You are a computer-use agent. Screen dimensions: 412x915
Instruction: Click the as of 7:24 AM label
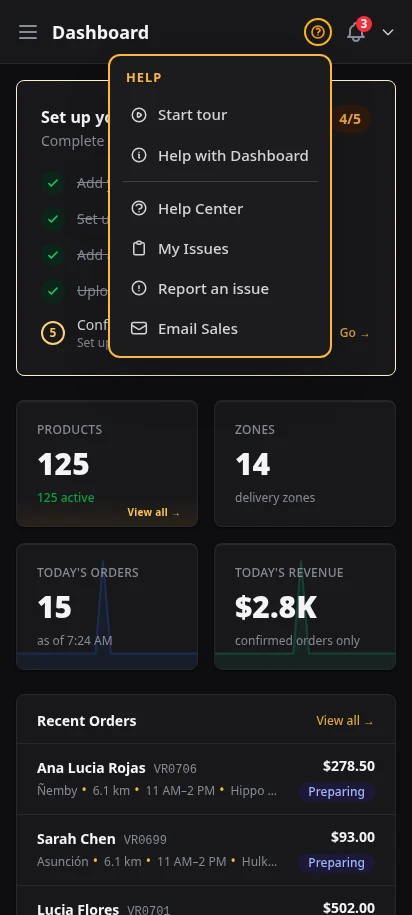coord(75,641)
